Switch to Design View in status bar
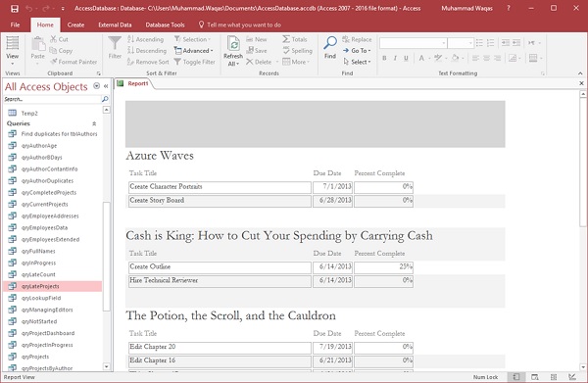This screenshot has height=383, width=588. click(572, 377)
